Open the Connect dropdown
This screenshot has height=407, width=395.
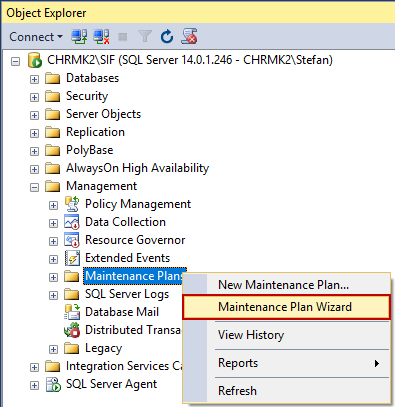(36, 37)
